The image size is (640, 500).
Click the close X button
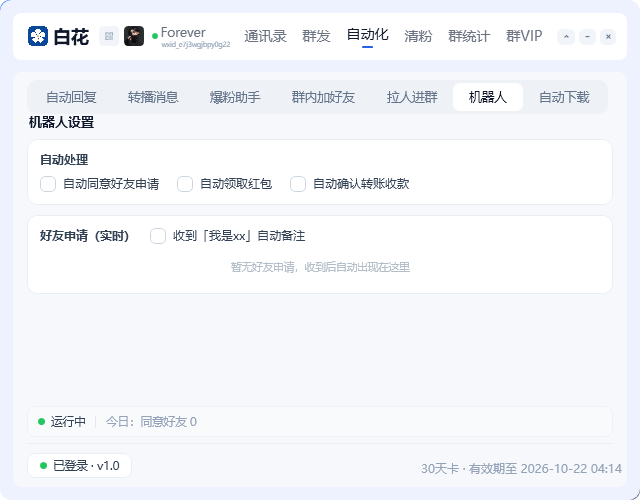[x=608, y=37]
